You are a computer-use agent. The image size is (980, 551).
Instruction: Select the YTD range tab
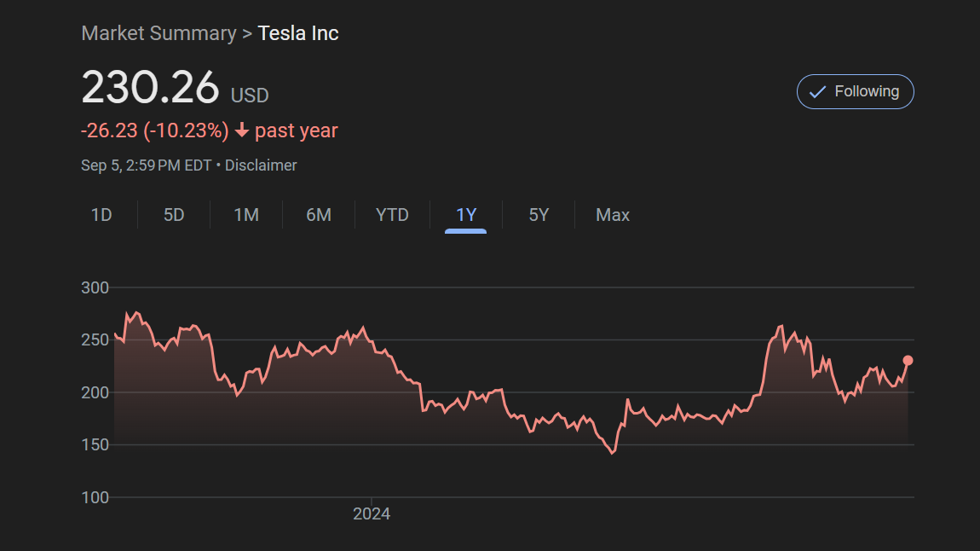392,215
